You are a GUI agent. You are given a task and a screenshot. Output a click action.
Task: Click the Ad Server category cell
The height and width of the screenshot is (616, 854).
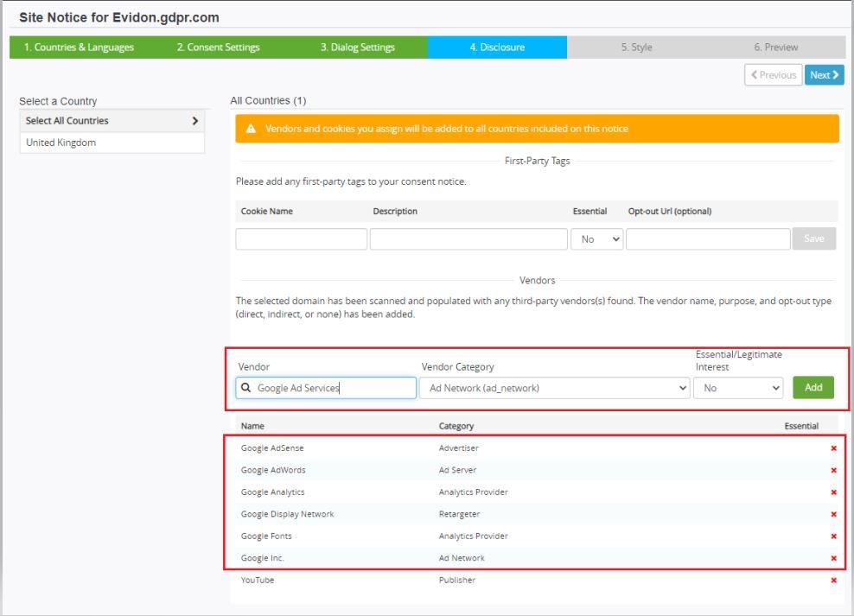457,470
